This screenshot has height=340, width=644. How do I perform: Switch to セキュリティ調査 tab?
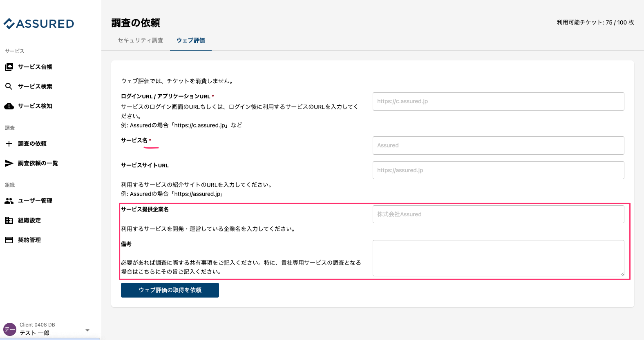[141, 40]
